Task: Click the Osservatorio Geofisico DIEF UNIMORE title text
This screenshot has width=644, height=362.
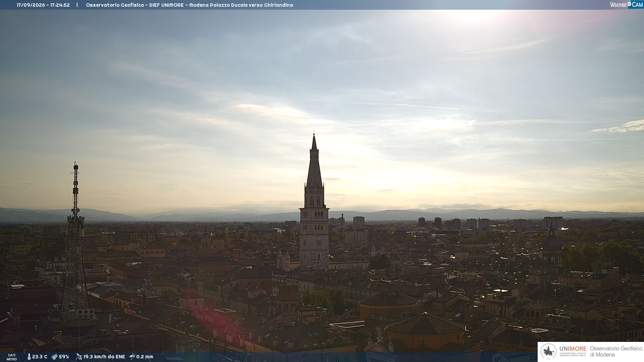Action: click(190, 5)
